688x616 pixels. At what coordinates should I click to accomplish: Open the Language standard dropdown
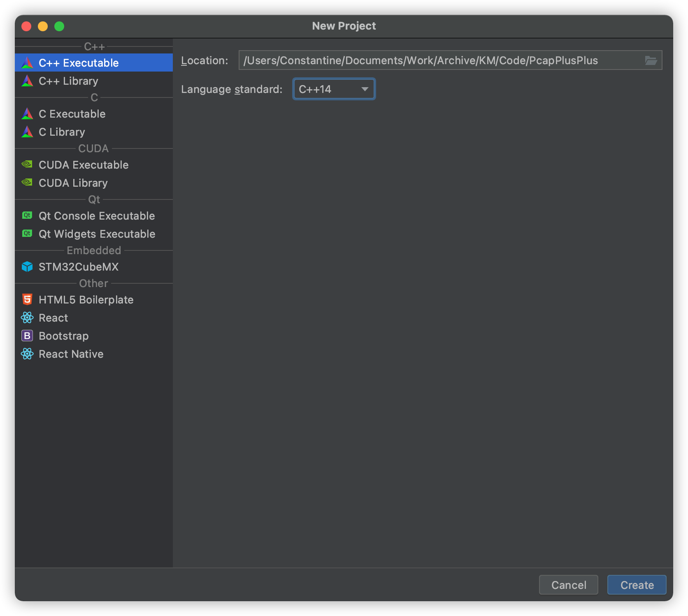[x=334, y=89]
